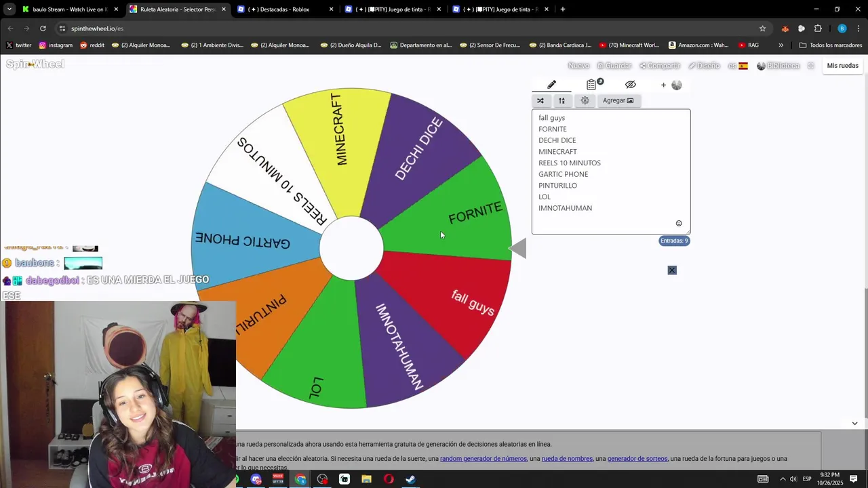Reload the current page
This screenshot has height=488, width=868.
click(x=43, y=28)
